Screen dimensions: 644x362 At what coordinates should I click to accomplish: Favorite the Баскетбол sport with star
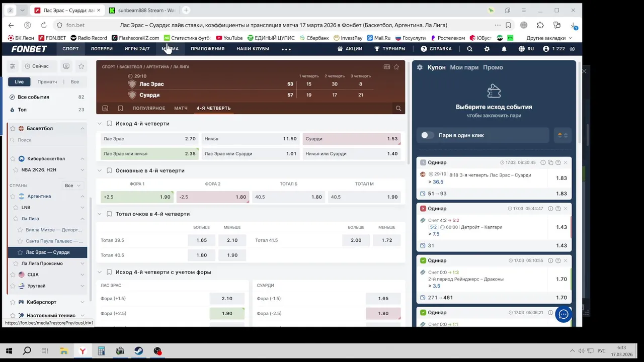13,129
